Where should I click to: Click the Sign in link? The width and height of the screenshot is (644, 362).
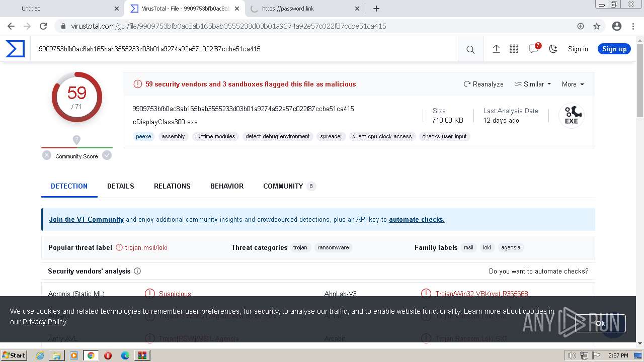coord(578,49)
